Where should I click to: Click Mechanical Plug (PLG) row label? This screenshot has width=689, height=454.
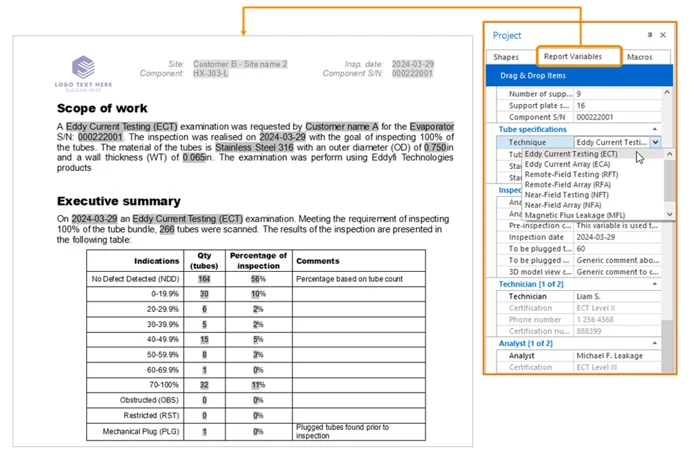pyautogui.click(x=141, y=432)
